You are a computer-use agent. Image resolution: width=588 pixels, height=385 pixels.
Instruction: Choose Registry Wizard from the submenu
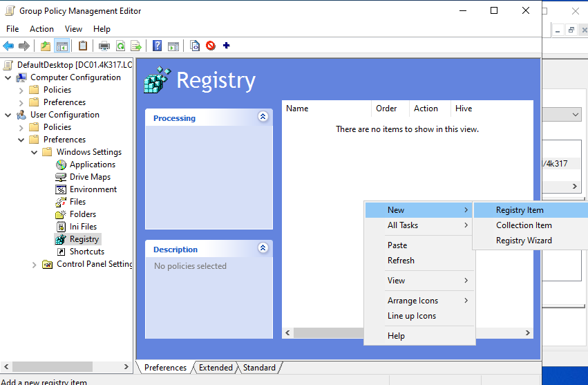tap(524, 241)
